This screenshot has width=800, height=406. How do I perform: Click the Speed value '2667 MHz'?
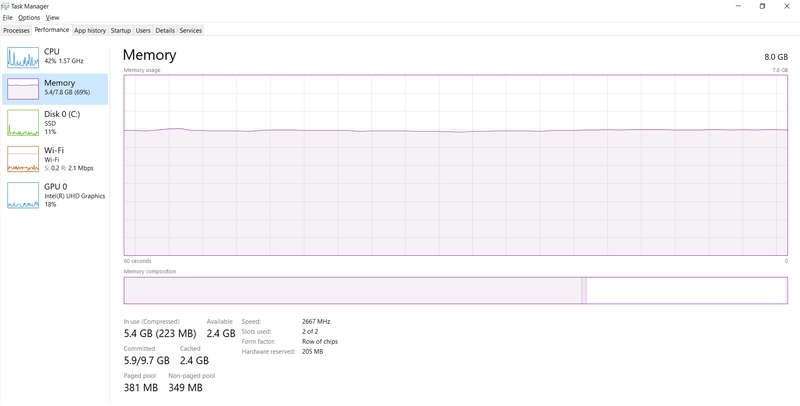[316, 321]
